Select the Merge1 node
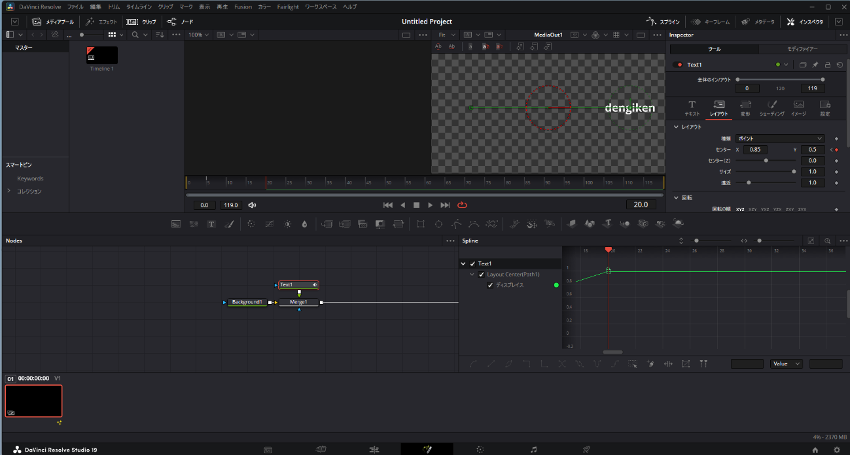 298,301
